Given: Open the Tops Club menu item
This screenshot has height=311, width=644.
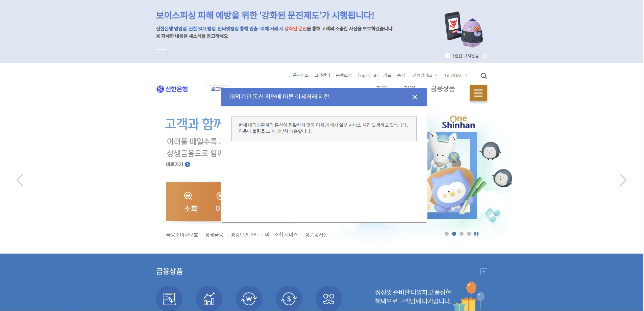Looking at the screenshot, I should click(368, 75).
